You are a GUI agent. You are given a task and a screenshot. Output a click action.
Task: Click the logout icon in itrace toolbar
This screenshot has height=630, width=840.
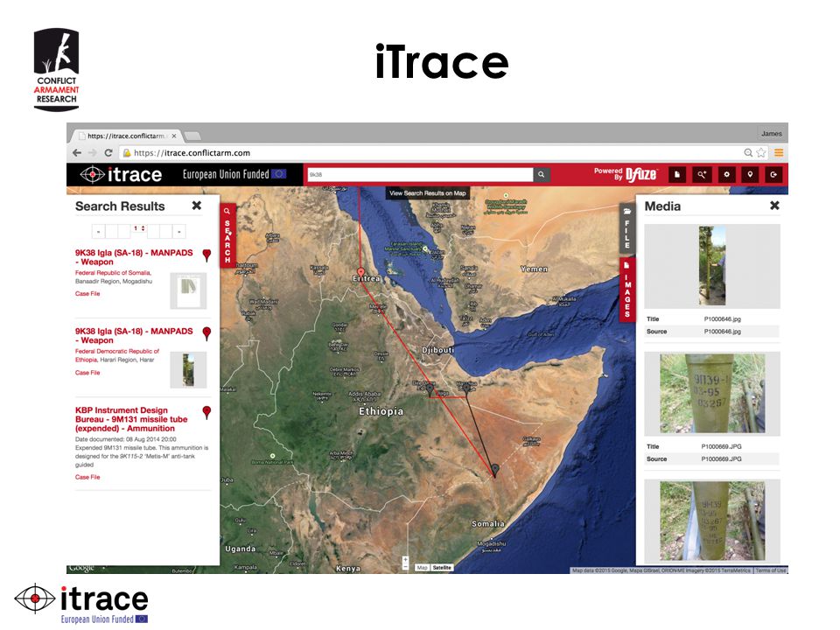pos(773,175)
